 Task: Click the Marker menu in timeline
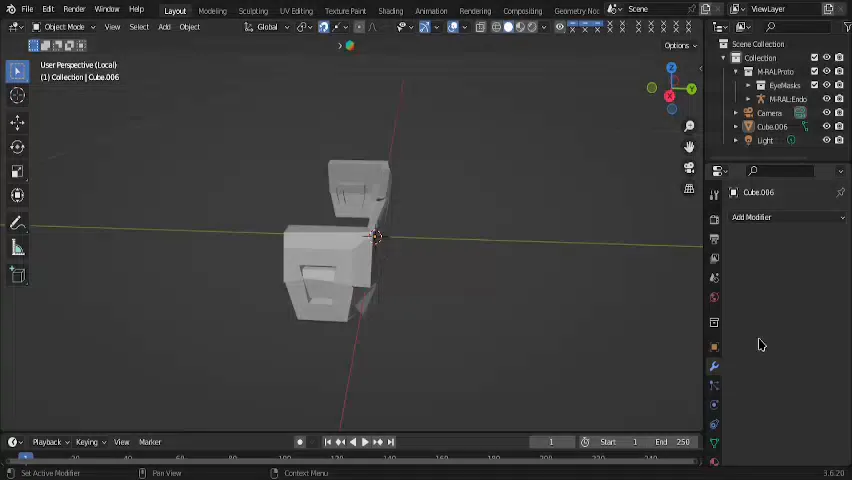150,442
